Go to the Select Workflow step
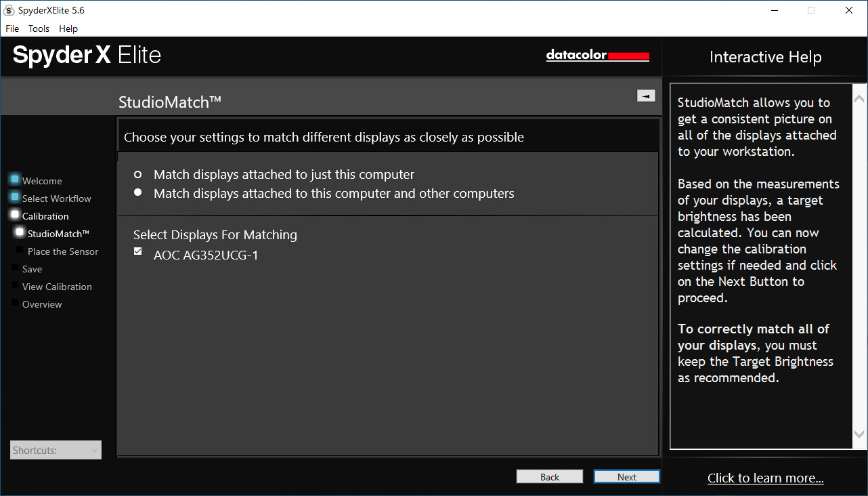868x496 pixels. pos(57,199)
